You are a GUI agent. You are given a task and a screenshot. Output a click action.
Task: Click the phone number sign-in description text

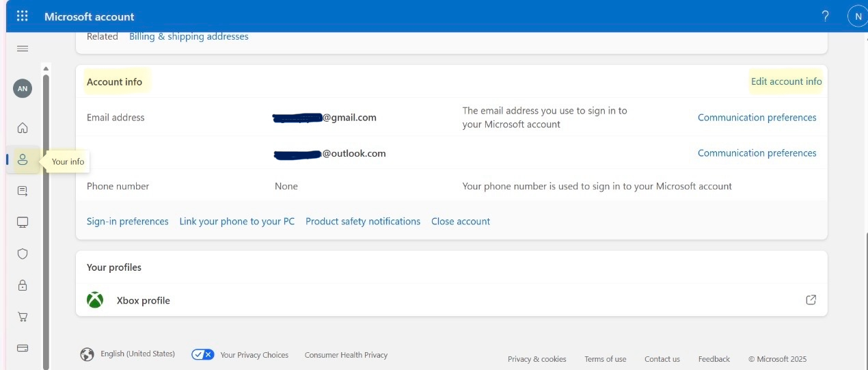tap(597, 186)
